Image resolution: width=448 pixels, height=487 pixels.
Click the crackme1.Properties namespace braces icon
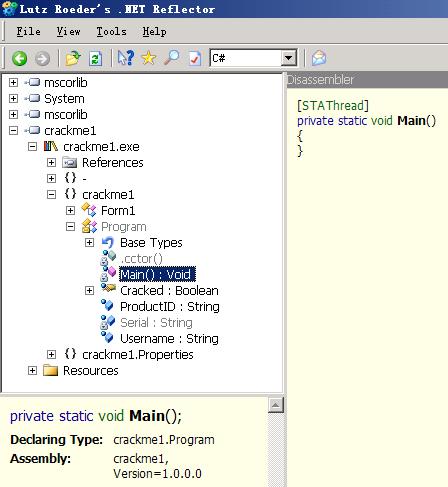pyautogui.click(x=70, y=354)
